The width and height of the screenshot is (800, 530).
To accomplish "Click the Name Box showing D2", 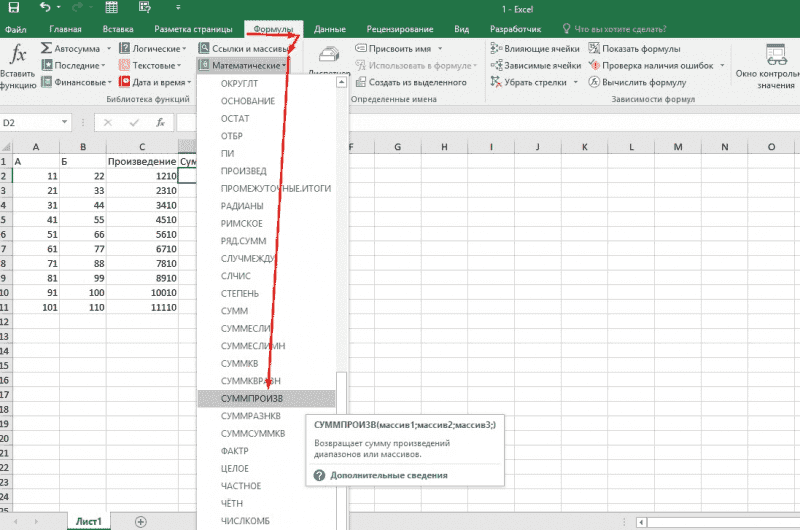I will tap(30, 122).
